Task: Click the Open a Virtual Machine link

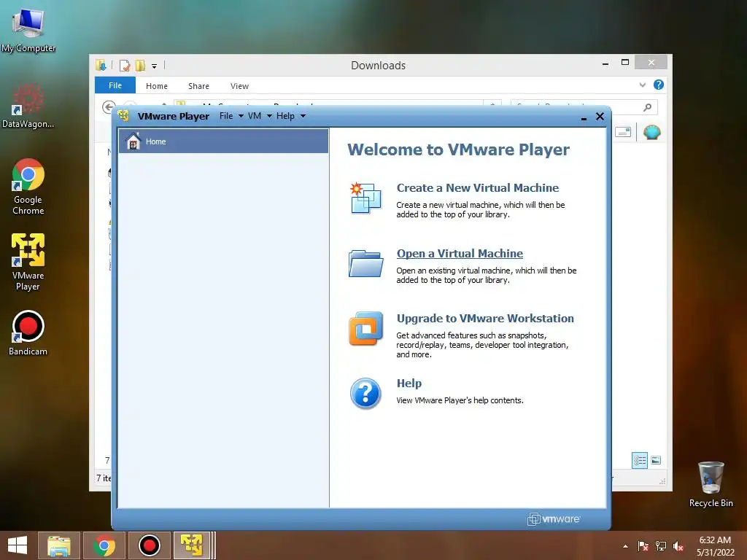Action: coord(460,253)
